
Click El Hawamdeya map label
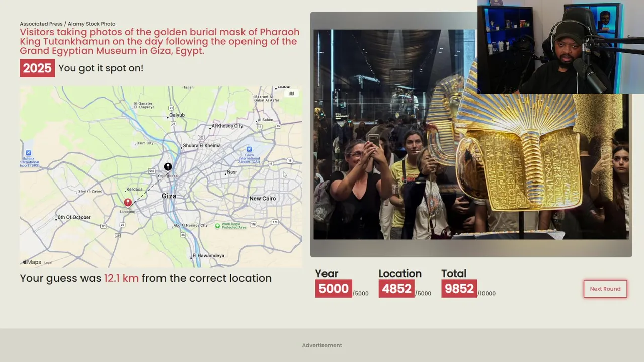coord(208,255)
